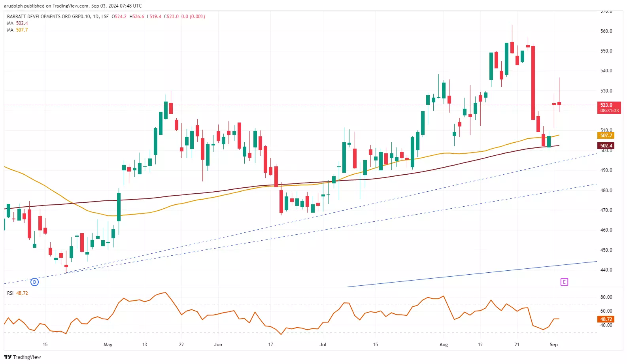Click the 560.0 price axis label
This screenshot has width=627, height=364.
[x=606, y=31]
